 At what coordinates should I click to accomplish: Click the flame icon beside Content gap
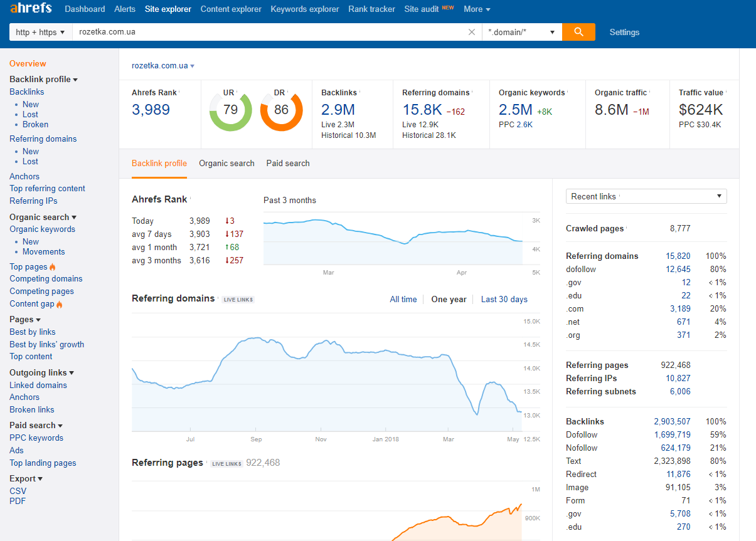[x=60, y=305]
